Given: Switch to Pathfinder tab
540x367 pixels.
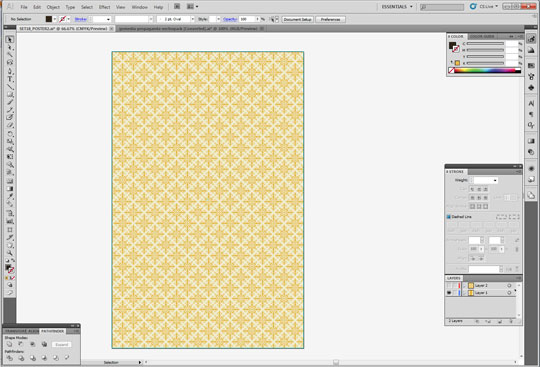Looking at the screenshot, I should tap(53, 331).
